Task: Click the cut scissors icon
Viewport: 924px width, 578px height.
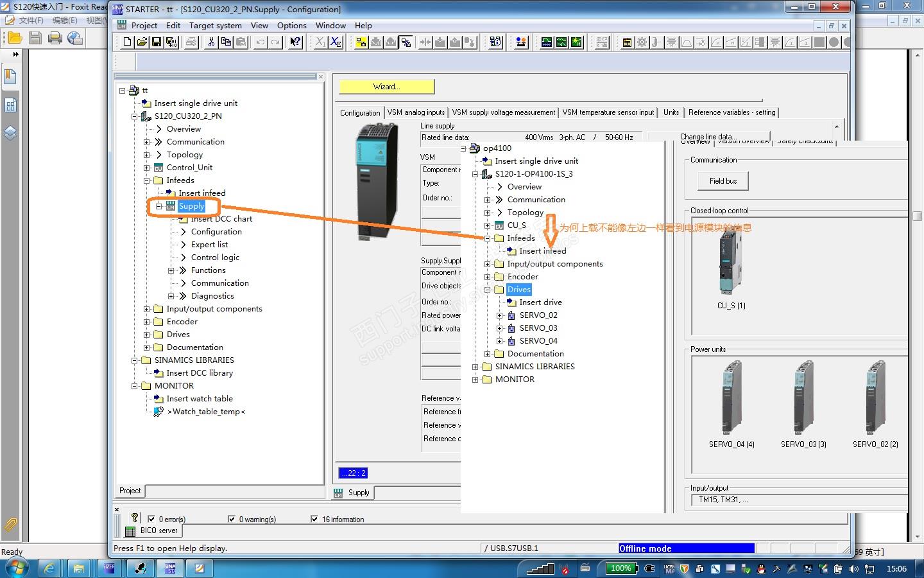Action: point(210,42)
